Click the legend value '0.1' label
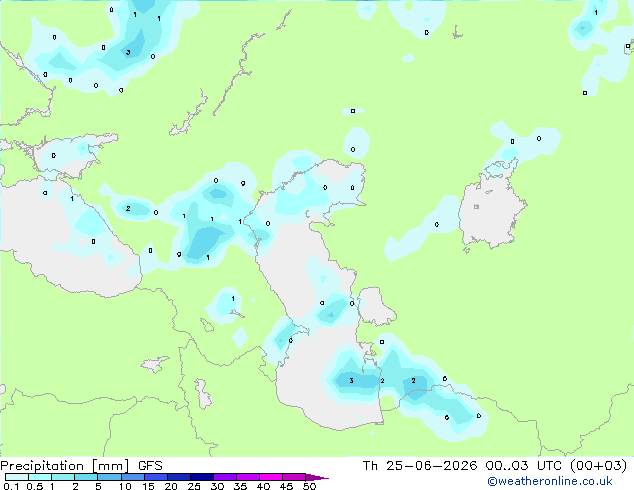Image resolution: width=634 pixels, height=490 pixels. tap(11, 486)
